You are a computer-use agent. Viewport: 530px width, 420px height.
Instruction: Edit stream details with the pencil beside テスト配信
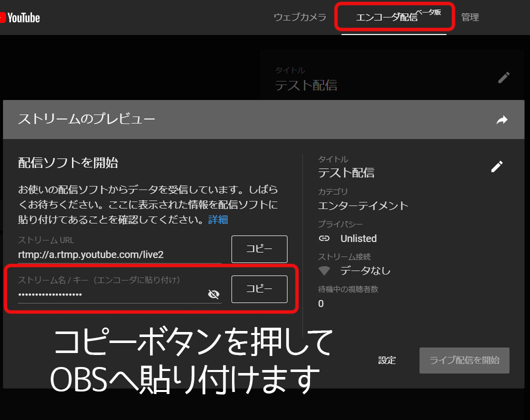tap(496, 166)
